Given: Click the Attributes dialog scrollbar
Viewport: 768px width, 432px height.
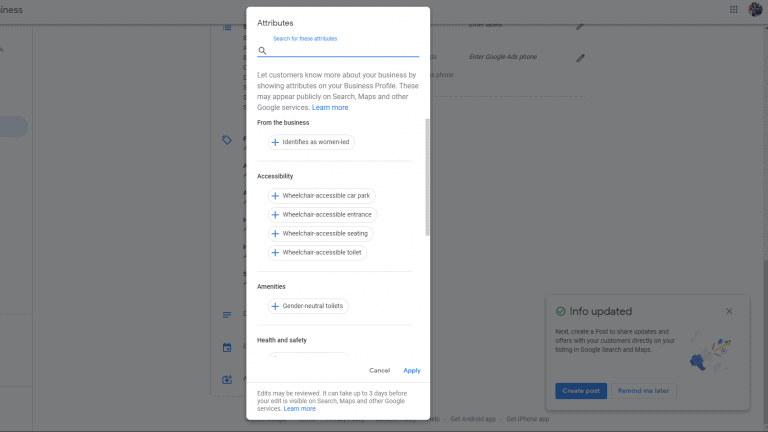Looking at the screenshot, I should click(427, 176).
